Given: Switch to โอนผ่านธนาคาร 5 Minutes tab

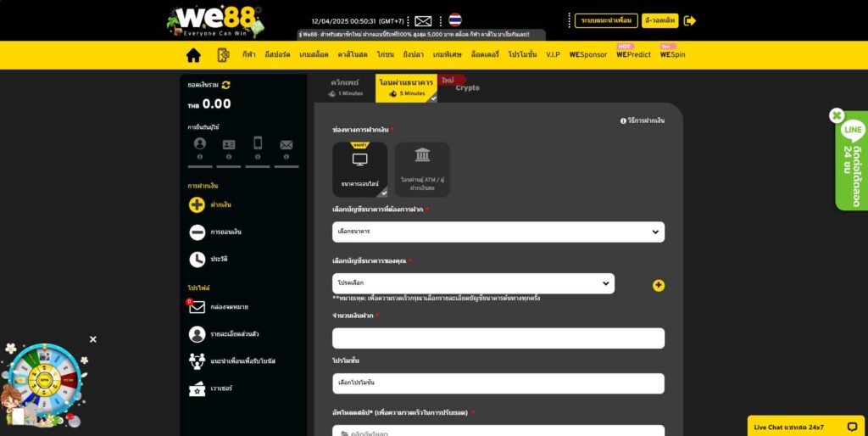Looking at the screenshot, I should click(406, 88).
